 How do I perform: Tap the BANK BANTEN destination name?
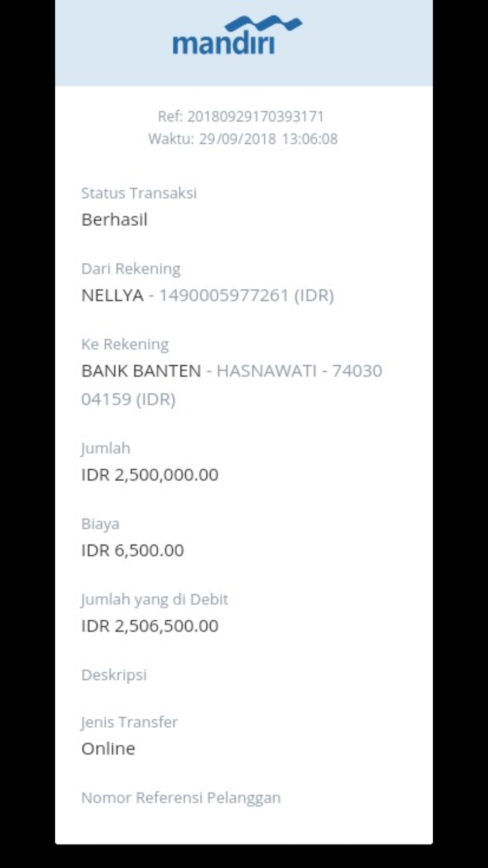tap(141, 371)
